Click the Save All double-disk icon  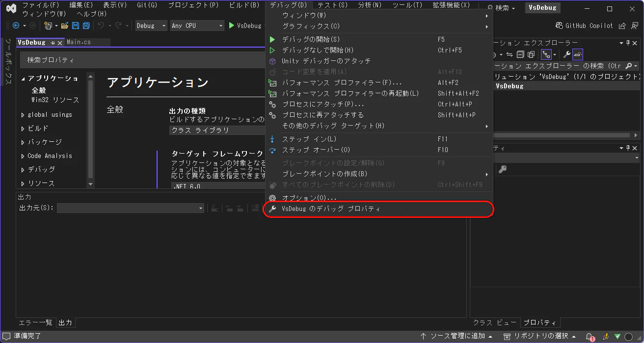86,26
